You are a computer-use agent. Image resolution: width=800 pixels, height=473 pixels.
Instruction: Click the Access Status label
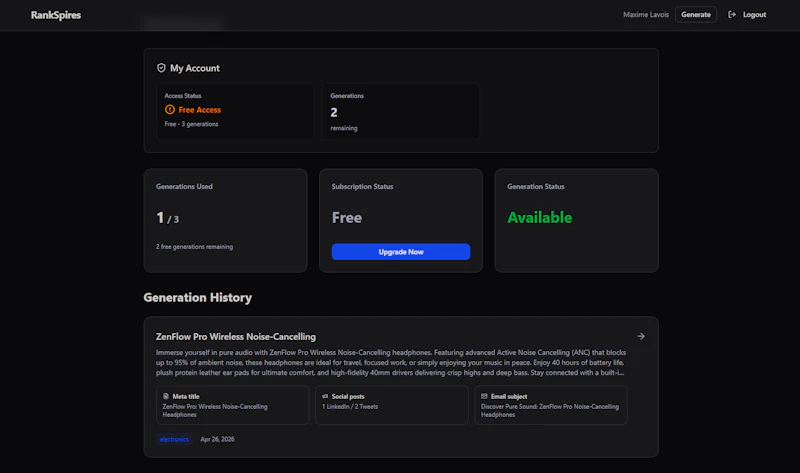(183, 96)
